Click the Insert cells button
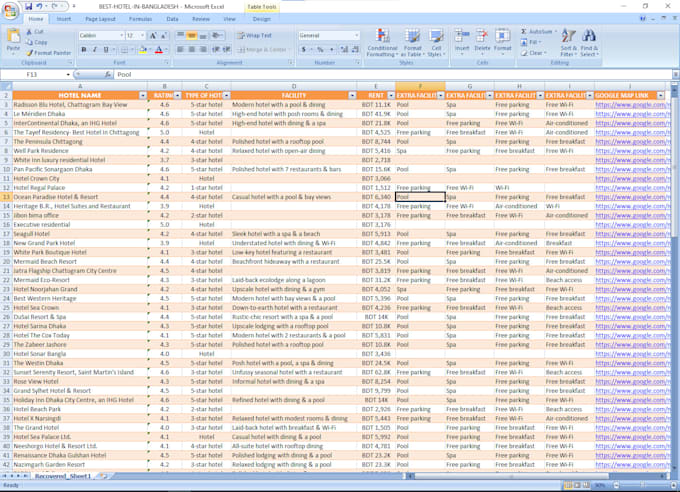Screen dimensions: 680x492 (x=462, y=42)
